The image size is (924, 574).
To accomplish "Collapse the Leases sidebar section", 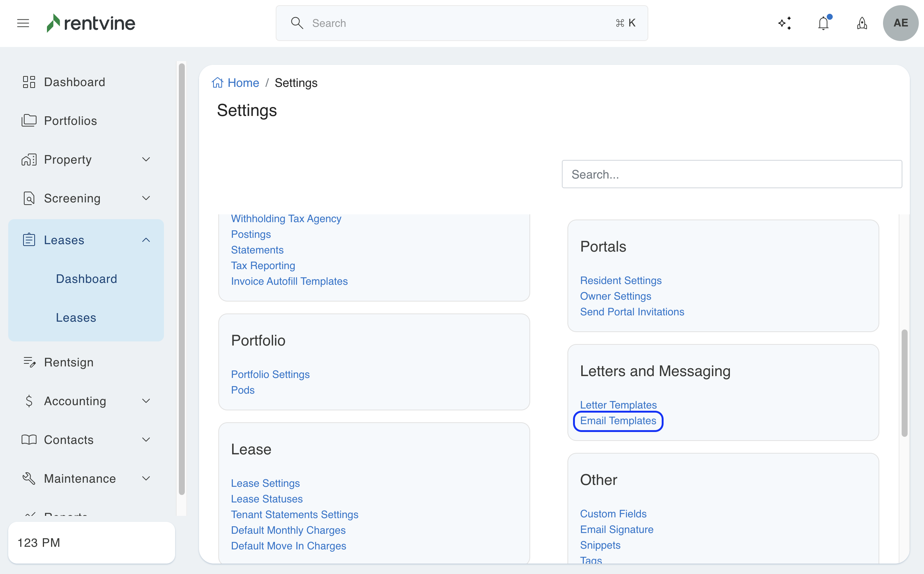I will (x=146, y=240).
